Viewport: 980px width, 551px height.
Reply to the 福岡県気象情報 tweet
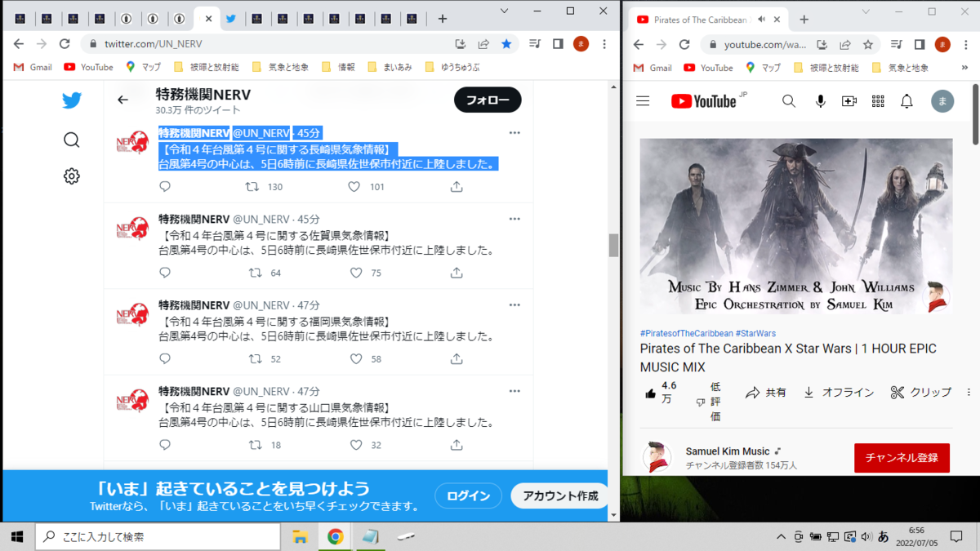165,358
